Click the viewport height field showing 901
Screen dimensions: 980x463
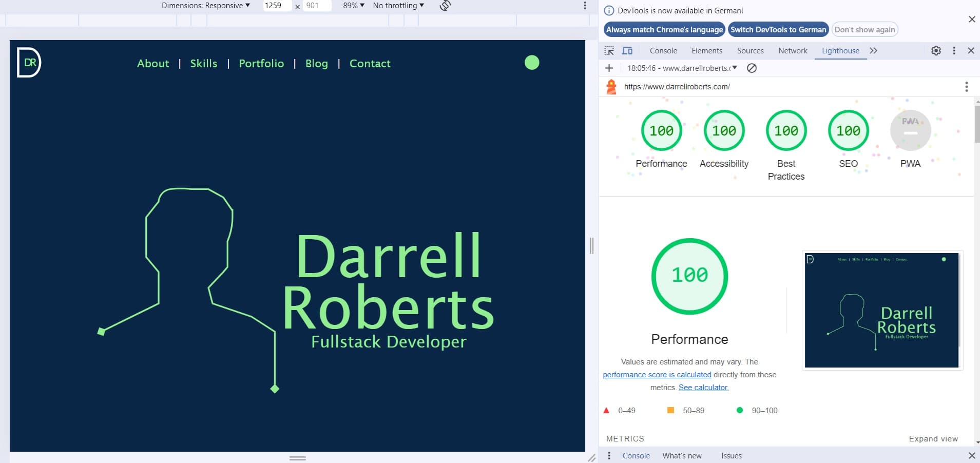[317, 6]
